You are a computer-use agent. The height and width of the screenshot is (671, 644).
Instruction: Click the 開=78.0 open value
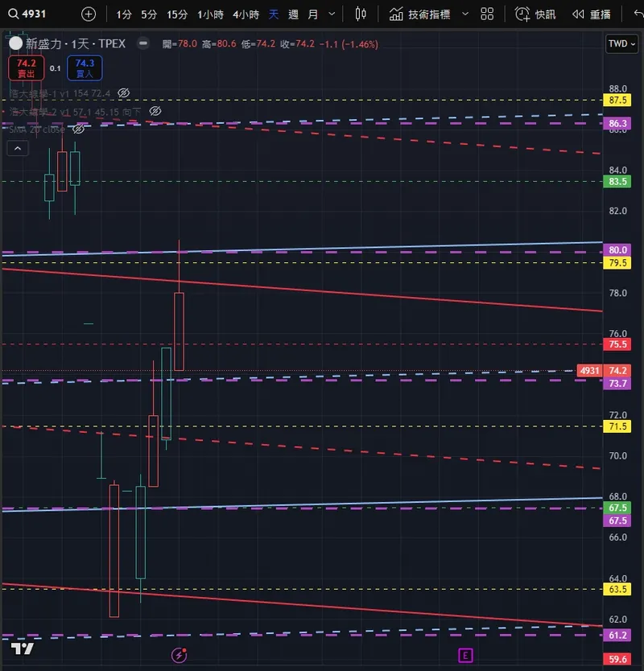(180, 44)
